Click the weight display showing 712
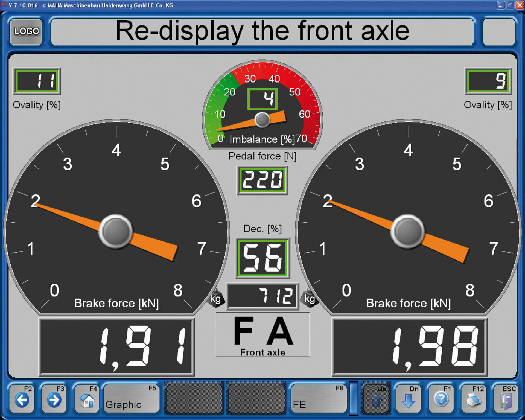Screen dimensions: 525x420 point(262,296)
